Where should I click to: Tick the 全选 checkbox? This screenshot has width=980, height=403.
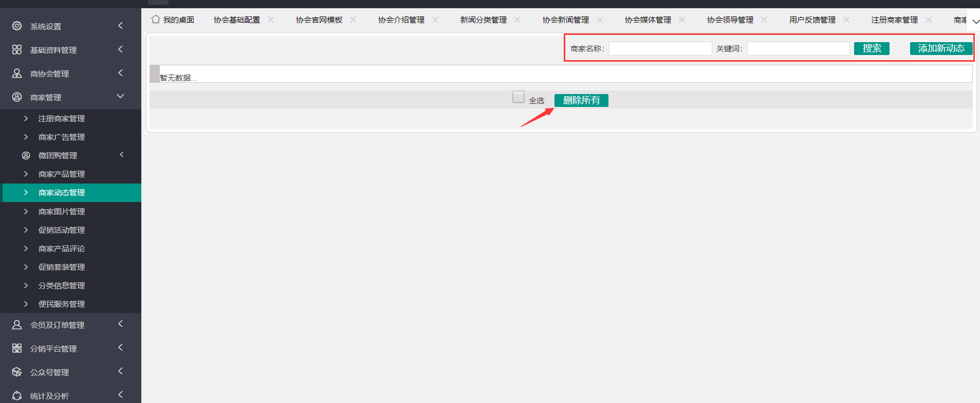518,97
